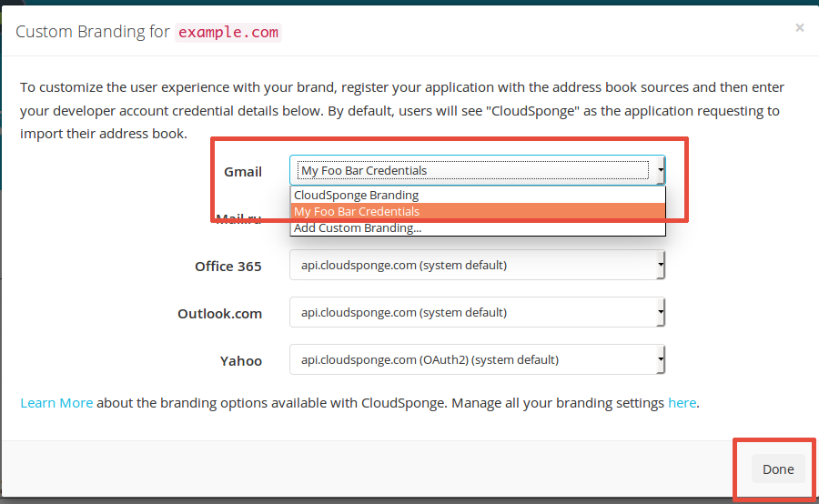The width and height of the screenshot is (819, 504).
Task: Click the Done button
Action: pyautogui.click(x=778, y=469)
